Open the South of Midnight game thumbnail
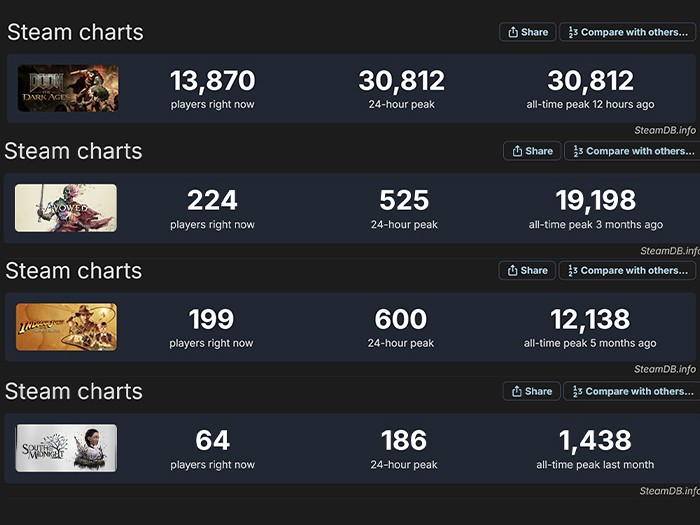This screenshot has width=700, height=525. (66, 448)
